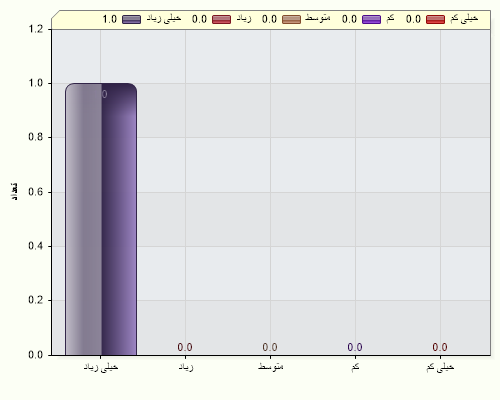Click the خیلی زیاد legend text label
Screen dimensions: 500x400
point(164,18)
